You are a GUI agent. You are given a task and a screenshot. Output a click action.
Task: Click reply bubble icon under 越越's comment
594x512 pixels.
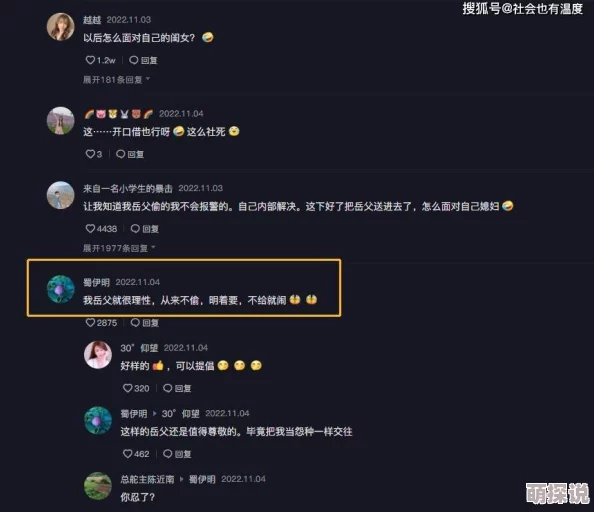[134, 60]
